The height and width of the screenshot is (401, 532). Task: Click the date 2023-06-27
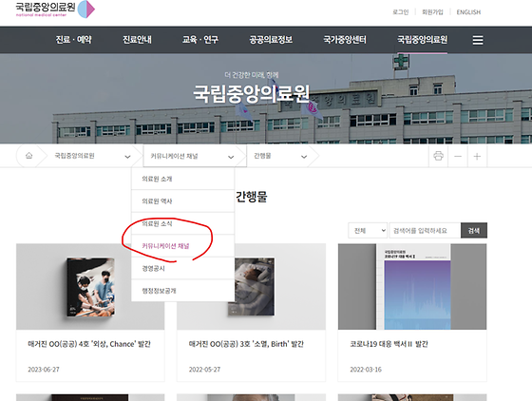[x=44, y=369]
